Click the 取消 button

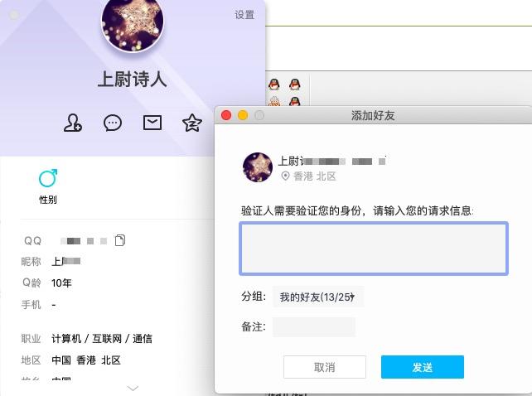tap(325, 367)
